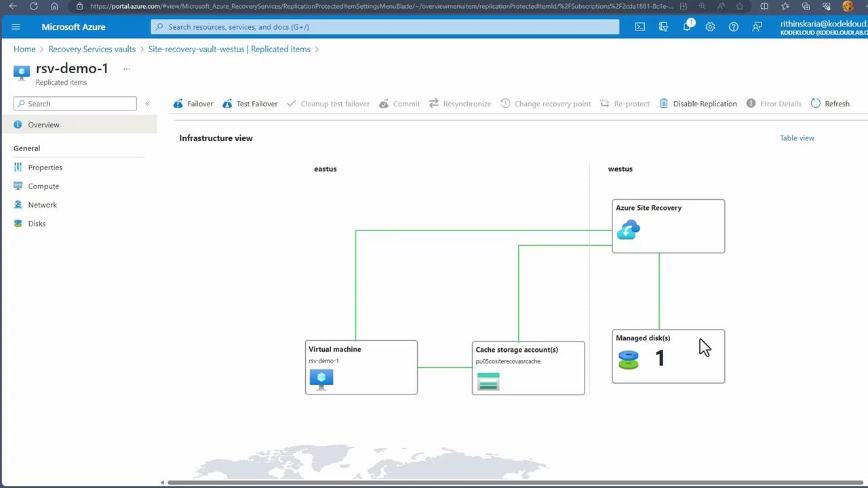Click the Azure Site Recovery box title
Viewport: 868px width, 488px height.
click(x=648, y=208)
